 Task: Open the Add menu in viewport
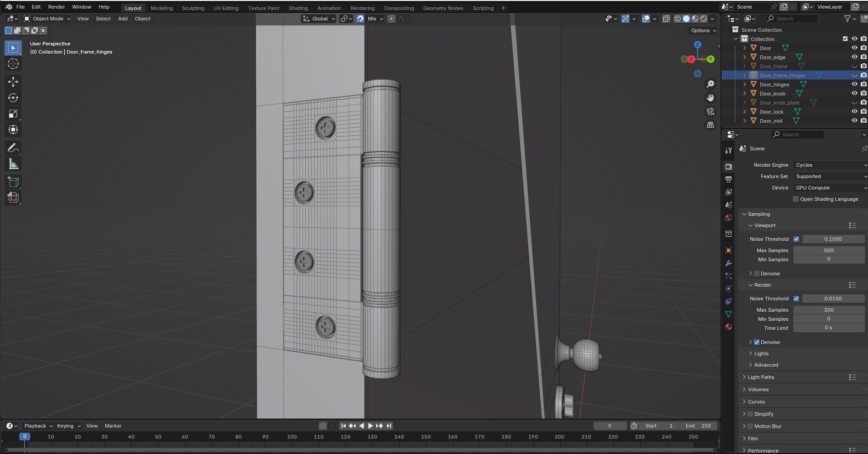click(123, 19)
